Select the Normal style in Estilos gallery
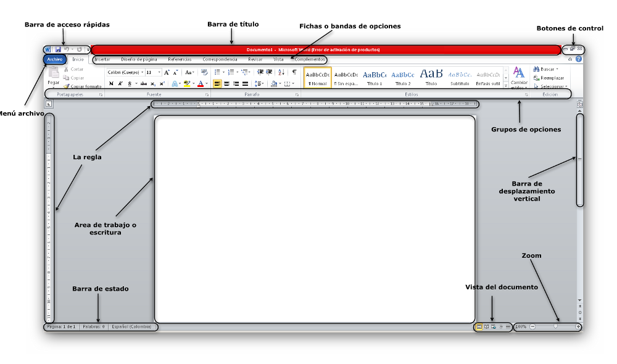This screenshot has width=617, height=364. pyautogui.click(x=317, y=77)
